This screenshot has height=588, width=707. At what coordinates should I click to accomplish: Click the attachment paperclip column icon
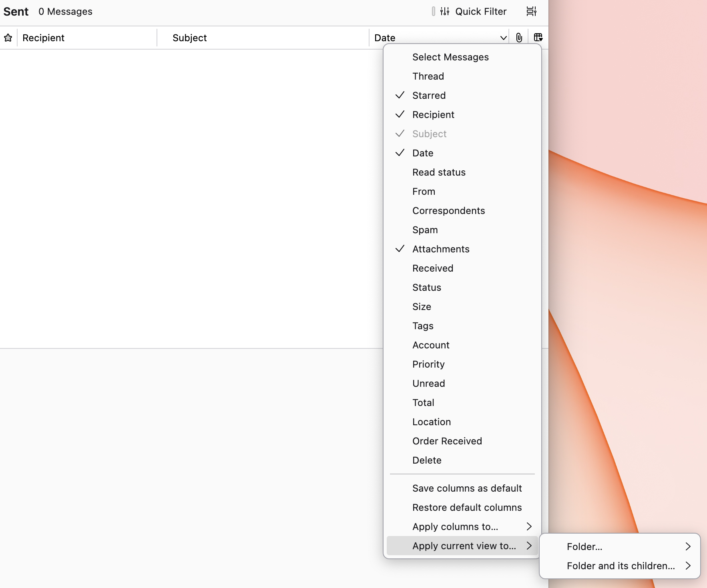(x=519, y=38)
